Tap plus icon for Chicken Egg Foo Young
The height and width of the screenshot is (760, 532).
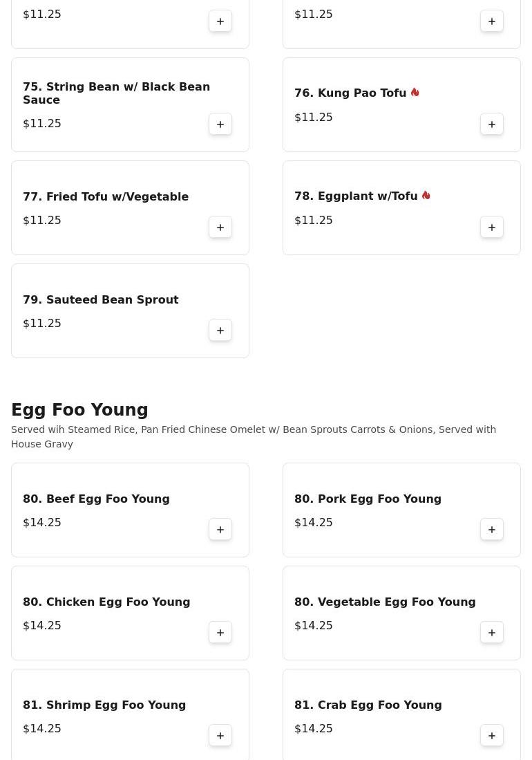(220, 633)
